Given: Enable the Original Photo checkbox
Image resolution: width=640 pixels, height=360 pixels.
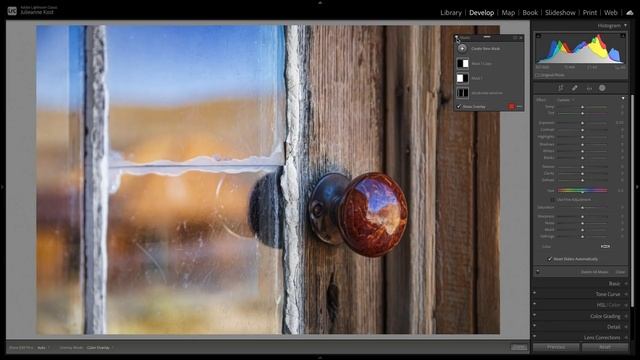Looking at the screenshot, I should coord(538,75).
